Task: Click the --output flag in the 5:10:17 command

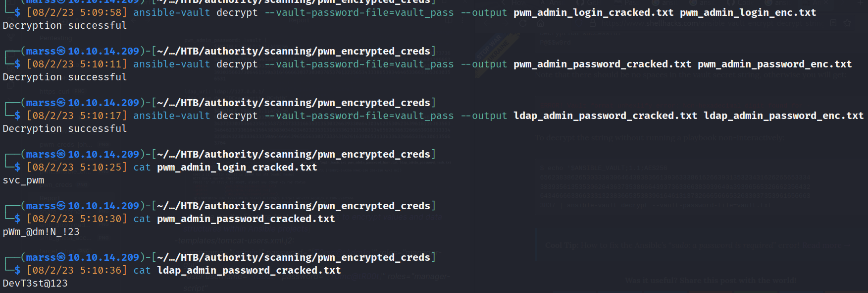Action: (x=484, y=116)
